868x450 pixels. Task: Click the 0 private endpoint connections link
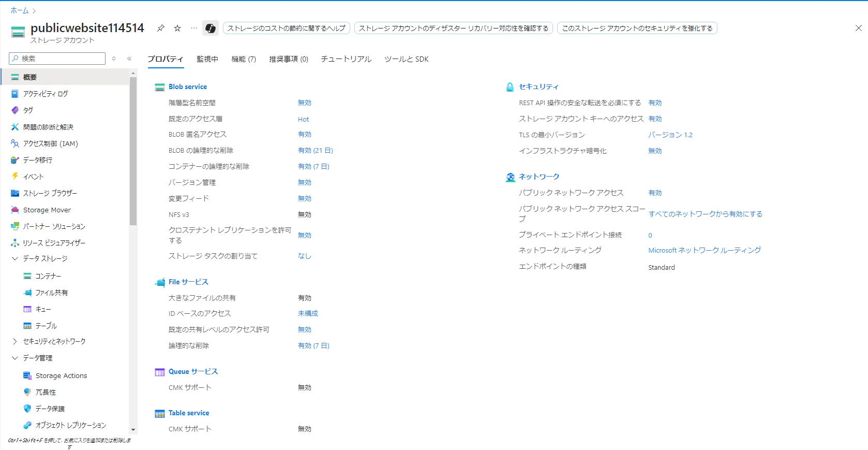click(x=650, y=235)
